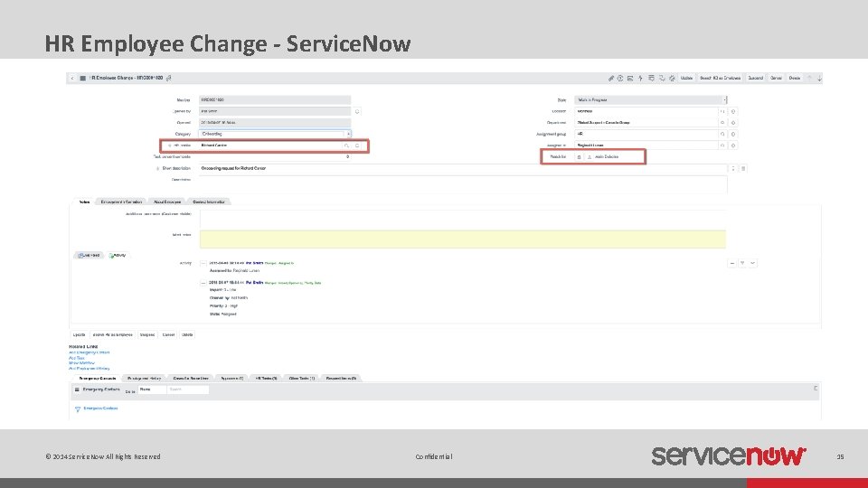Click the lightning bolt icon in the header toolbar
Viewport: 868px width, 488px height.
pyautogui.click(x=640, y=78)
